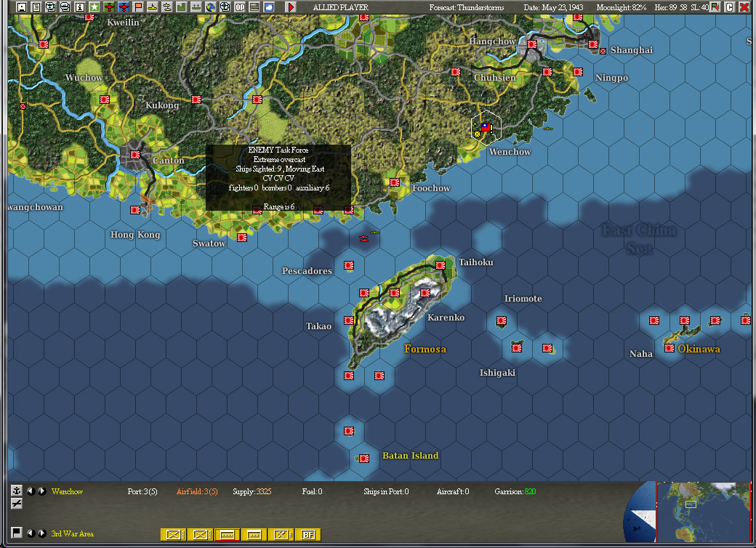Go to next base with right arrow beside Wenchow
756x548 pixels.
point(42,491)
